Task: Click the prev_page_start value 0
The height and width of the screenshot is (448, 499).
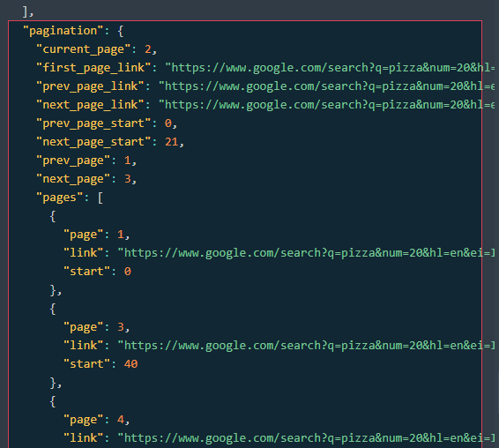Action: (x=168, y=123)
